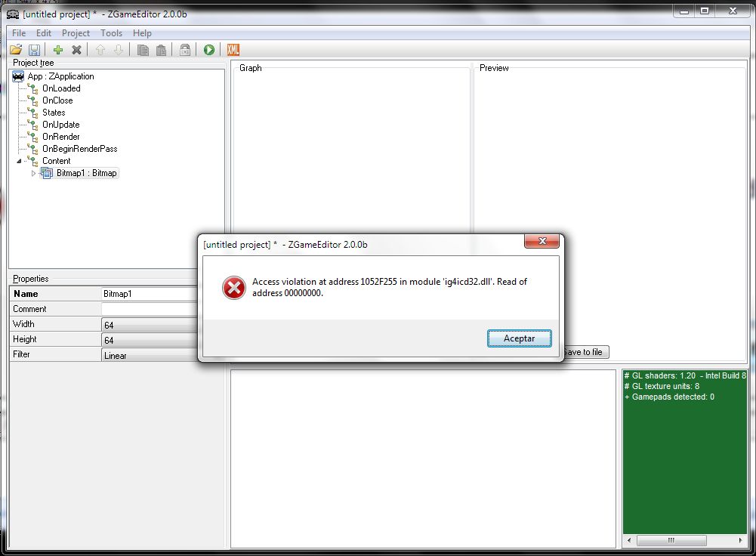Click ZGameEditor title bar app icon
Image resolution: width=756 pixels, height=556 pixels.
click(13, 14)
